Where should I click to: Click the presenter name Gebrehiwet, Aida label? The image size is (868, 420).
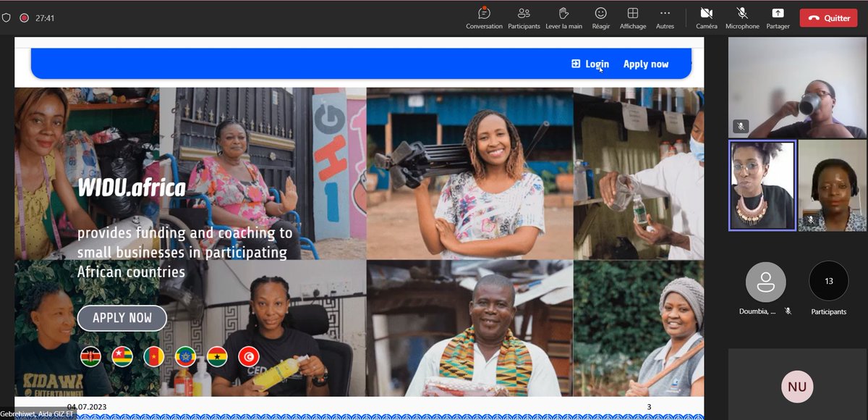point(38,415)
